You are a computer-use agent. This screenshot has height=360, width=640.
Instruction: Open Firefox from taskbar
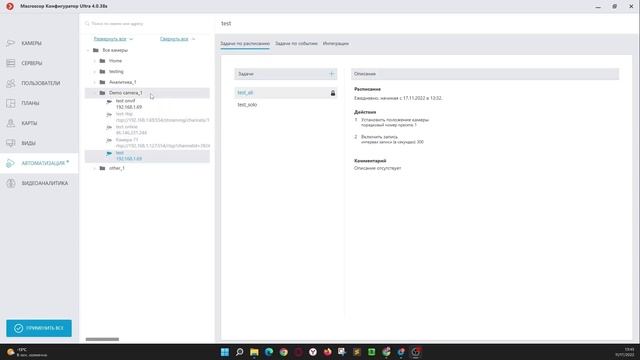(x=328, y=352)
